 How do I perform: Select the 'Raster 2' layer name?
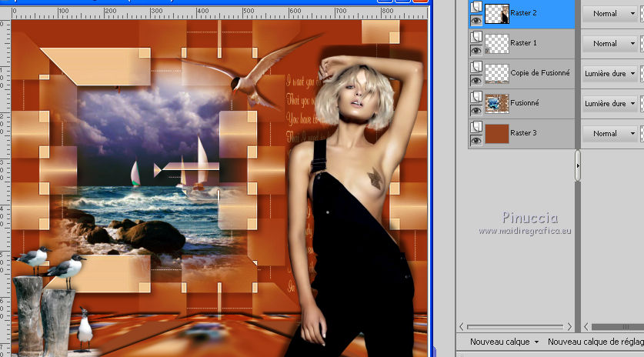click(x=523, y=13)
